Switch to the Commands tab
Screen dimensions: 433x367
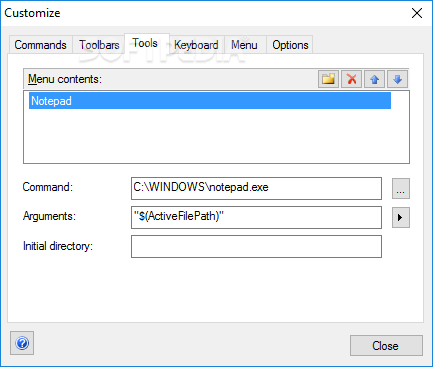(x=41, y=45)
